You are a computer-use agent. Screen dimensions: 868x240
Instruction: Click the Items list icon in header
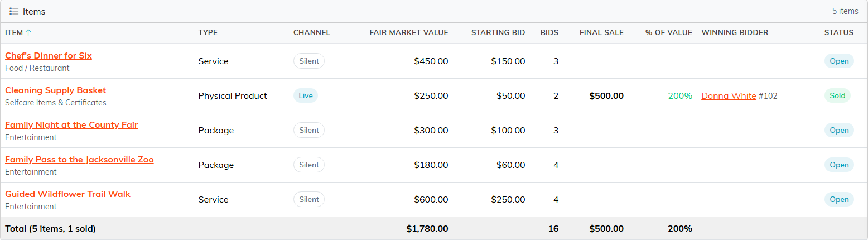(14, 11)
